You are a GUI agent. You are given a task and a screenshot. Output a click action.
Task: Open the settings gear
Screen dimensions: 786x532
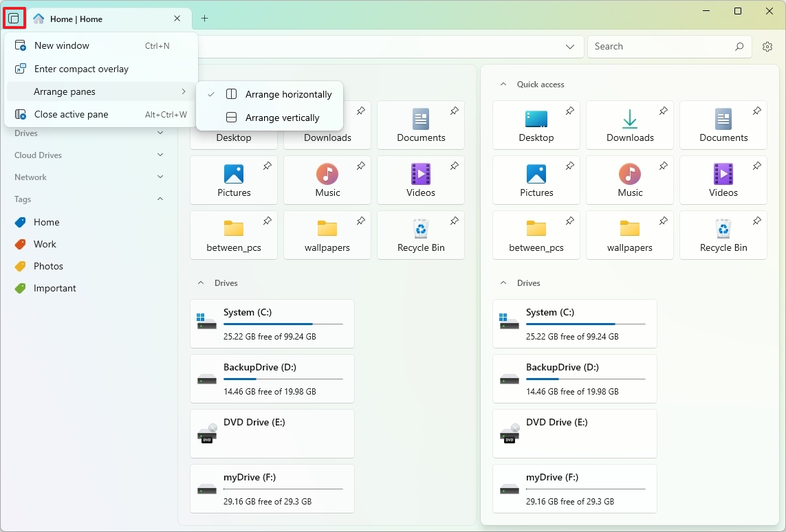coord(767,46)
